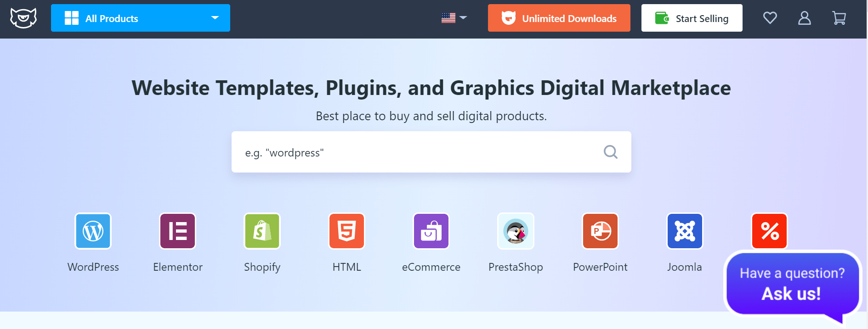Image resolution: width=868 pixels, height=329 pixels.
Task: Open favorites heart icon
Action: [770, 18]
